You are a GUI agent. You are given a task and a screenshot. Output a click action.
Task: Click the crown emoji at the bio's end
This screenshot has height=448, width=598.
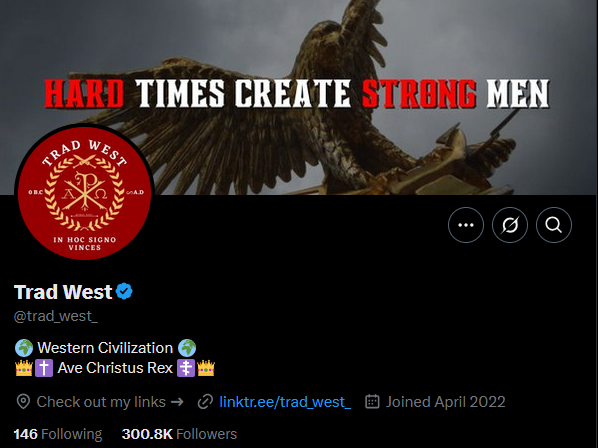206,368
